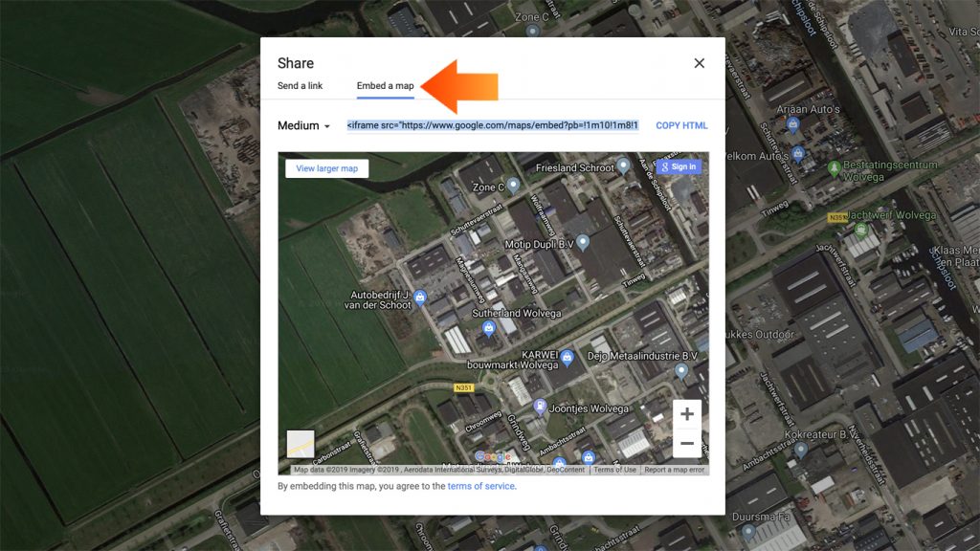Screen dimensions: 980x551
Task: Click the Joontjes Wolvega label text
Action: click(589, 408)
